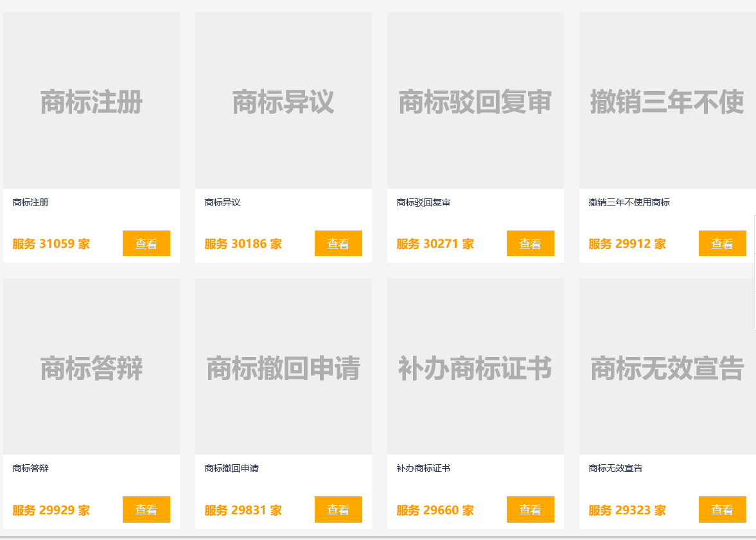The image size is (756, 540).
Task: Click 查看 button on 商标异议 card
Action: (338, 243)
